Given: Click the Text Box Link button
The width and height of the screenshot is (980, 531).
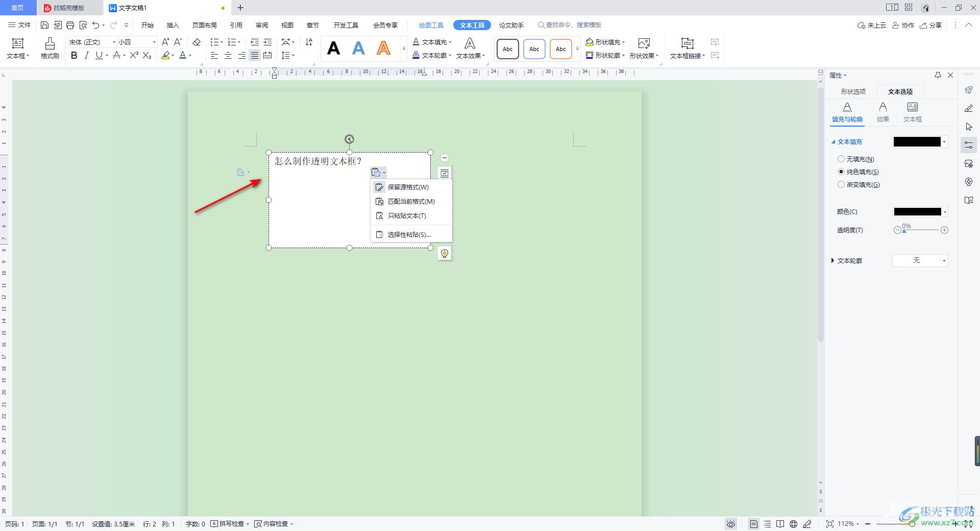Looking at the screenshot, I should pyautogui.click(x=687, y=49).
